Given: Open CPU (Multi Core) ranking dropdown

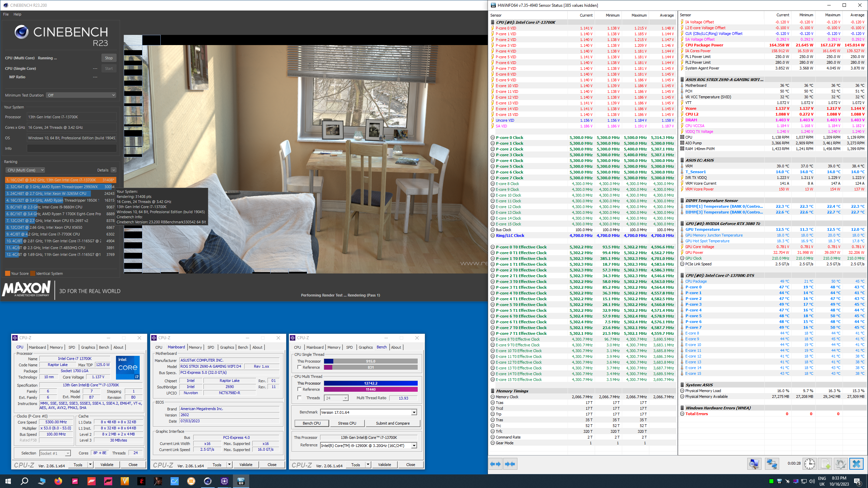Looking at the screenshot, I should coord(25,170).
